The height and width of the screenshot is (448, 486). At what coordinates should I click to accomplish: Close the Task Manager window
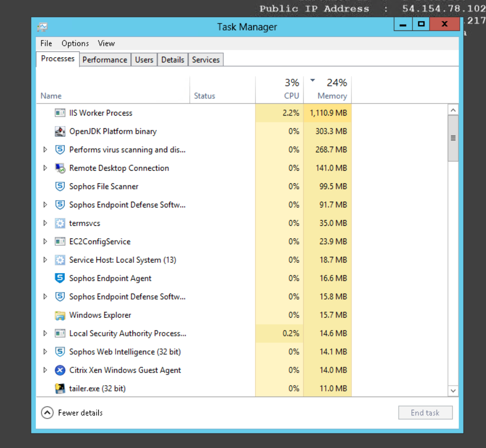(x=444, y=24)
